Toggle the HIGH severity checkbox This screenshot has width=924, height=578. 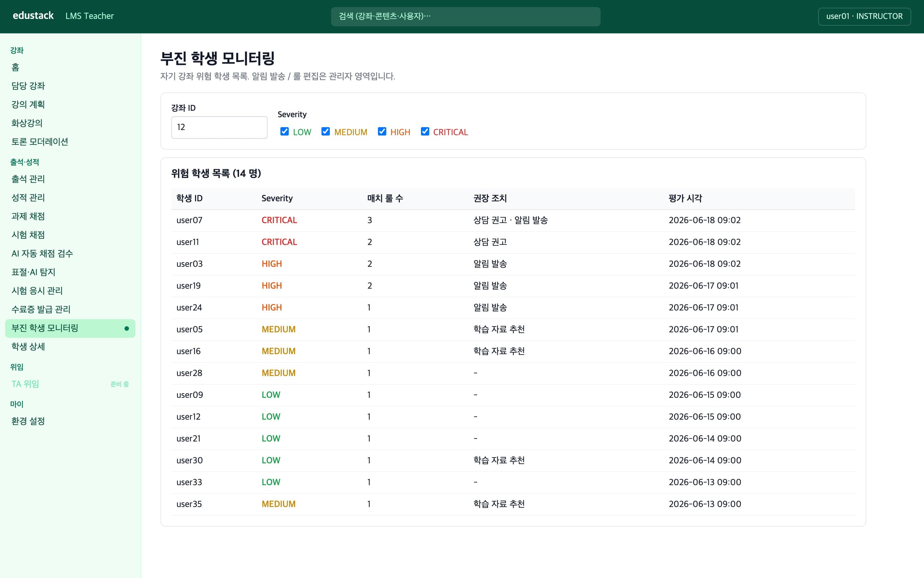tap(382, 132)
